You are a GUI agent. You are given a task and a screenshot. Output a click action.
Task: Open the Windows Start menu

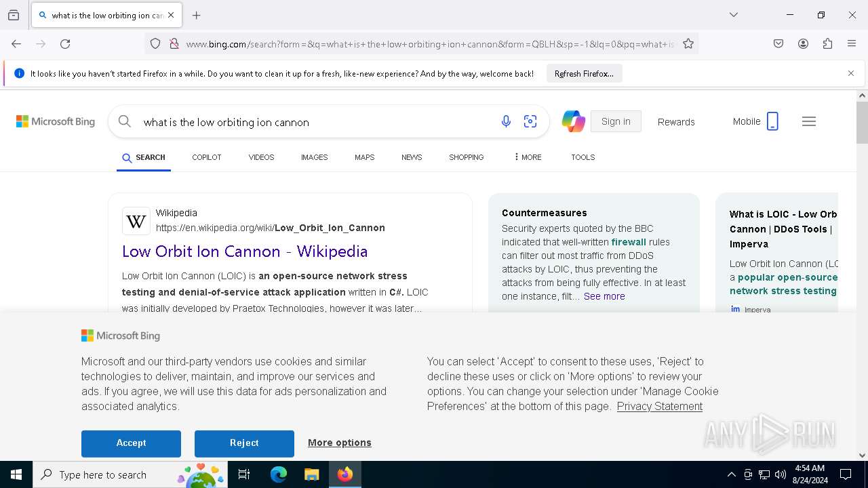tap(16, 474)
